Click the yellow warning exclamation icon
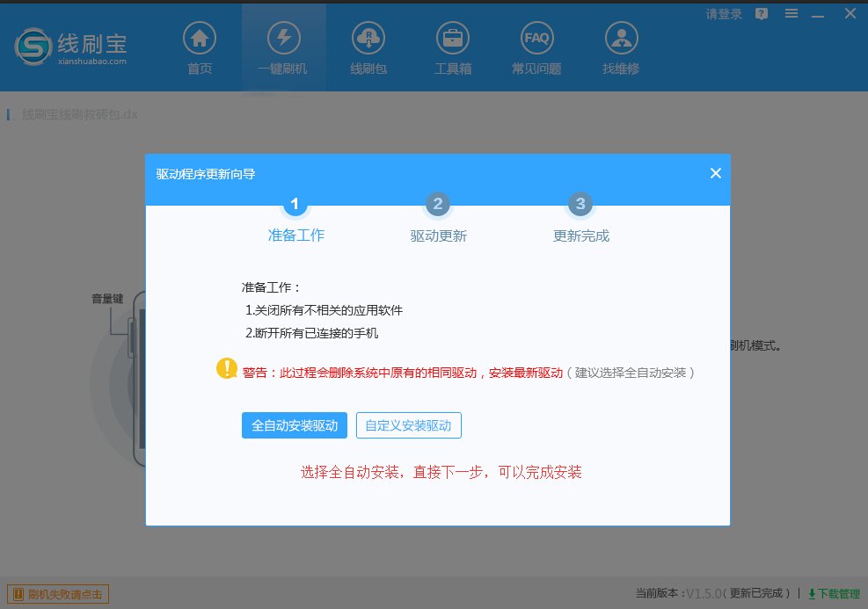The height and width of the screenshot is (609, 868). coord(226,370)
